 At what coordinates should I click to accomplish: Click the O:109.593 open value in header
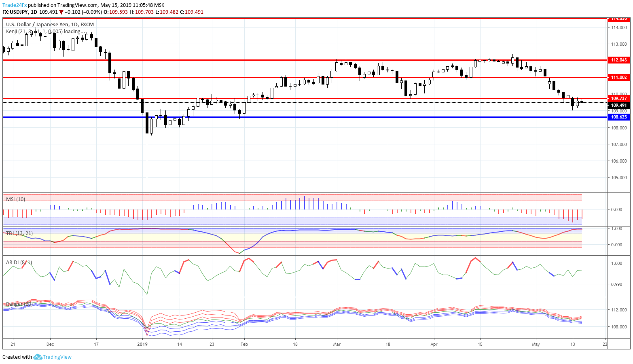click(x=116, y=12)
